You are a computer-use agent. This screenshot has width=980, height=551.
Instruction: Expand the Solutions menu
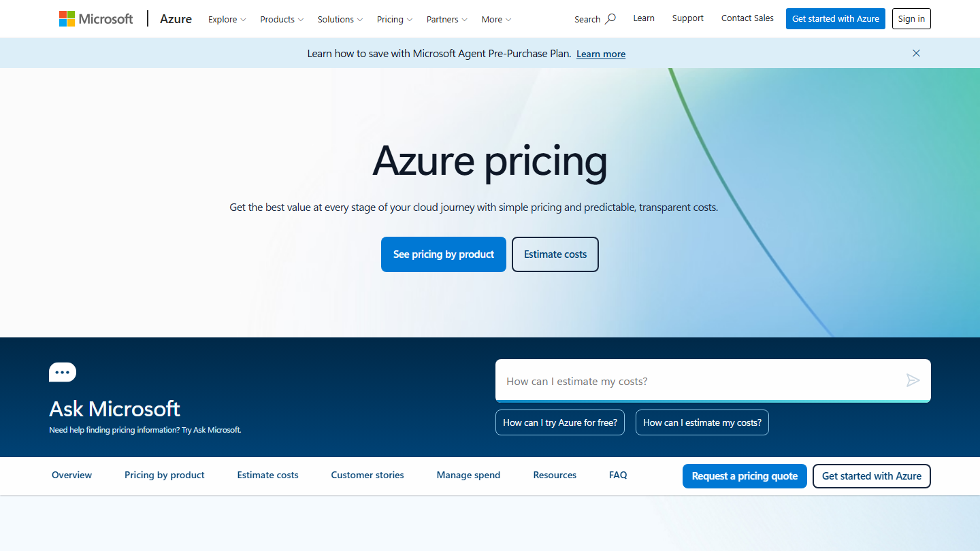340,19
